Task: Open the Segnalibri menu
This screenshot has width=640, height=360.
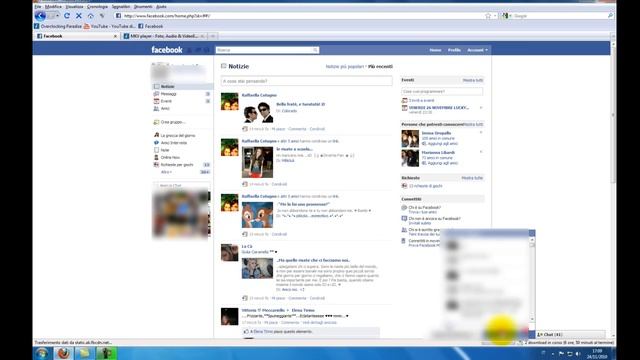Action: pos(121,7)
